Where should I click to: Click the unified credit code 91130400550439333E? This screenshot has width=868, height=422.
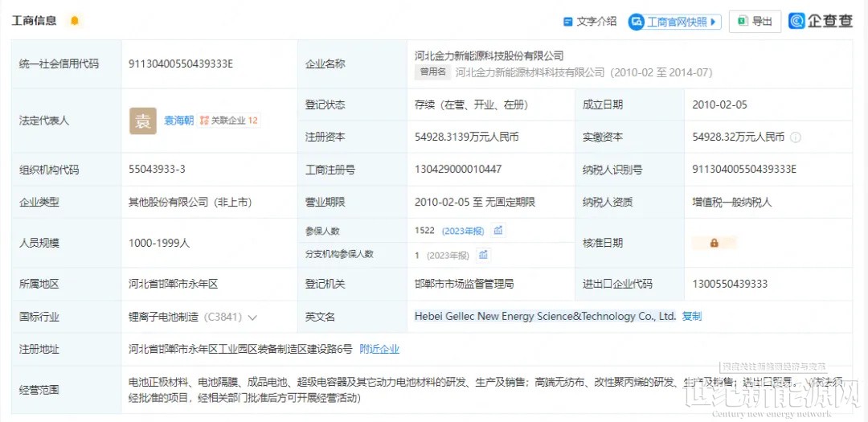coord(181,64)
